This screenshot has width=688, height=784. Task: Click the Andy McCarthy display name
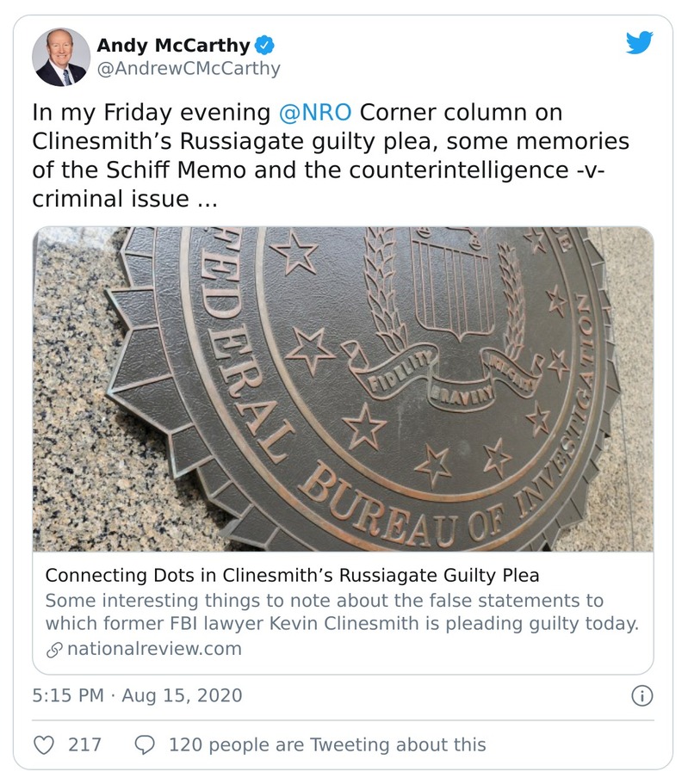(x=173, y=45)
